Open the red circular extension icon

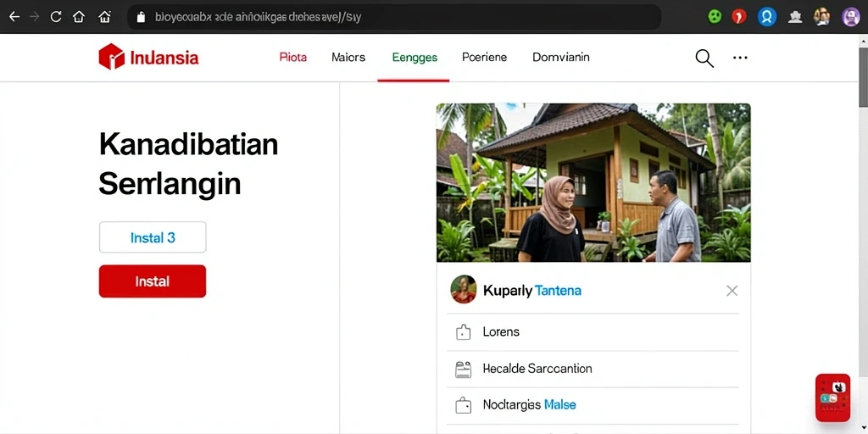point(739,17)
